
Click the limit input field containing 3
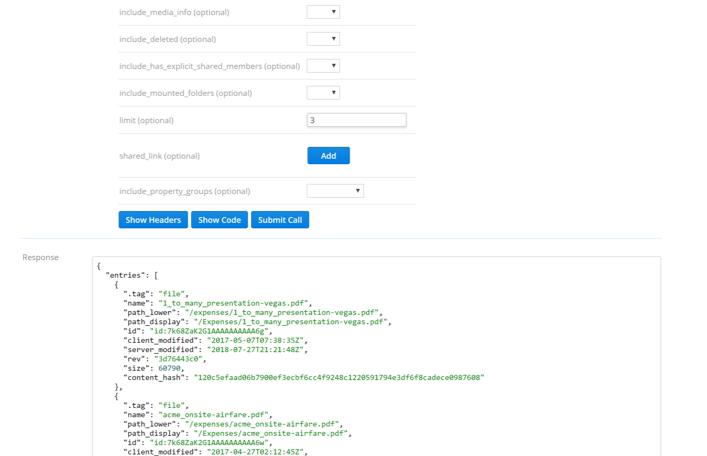(356, 120)
